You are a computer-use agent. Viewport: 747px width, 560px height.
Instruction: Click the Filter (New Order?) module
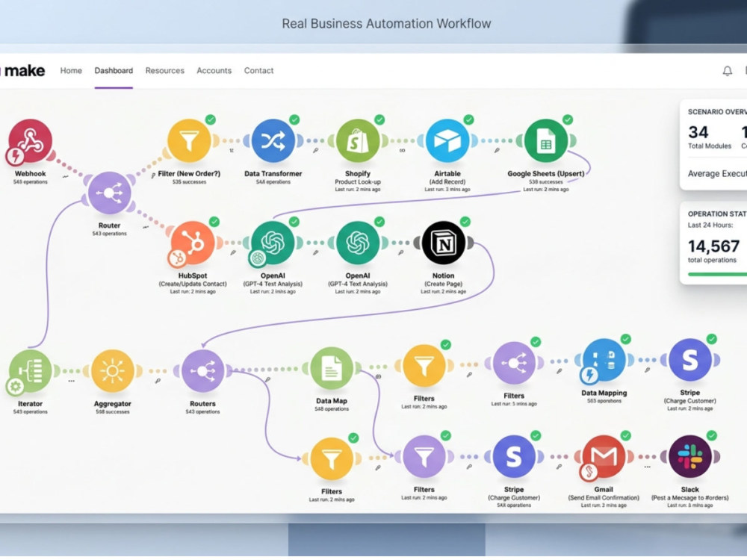point(189,141)
